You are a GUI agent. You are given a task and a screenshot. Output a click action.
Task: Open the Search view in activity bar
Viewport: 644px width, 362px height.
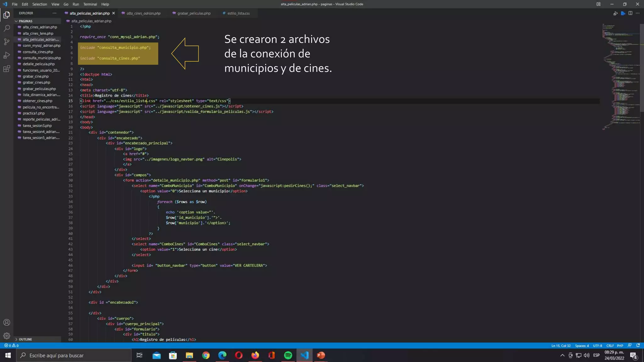pos(7,28)
